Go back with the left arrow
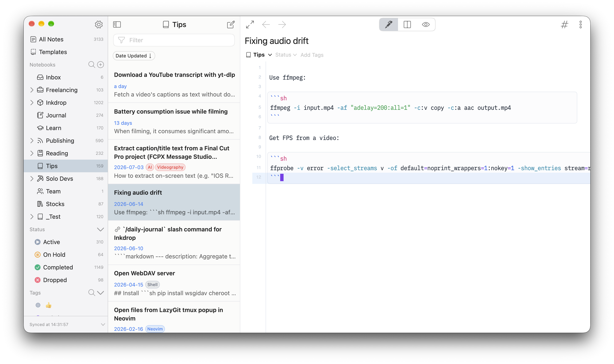The width and height of the screenshot is (614, 364). coord(266,24)
